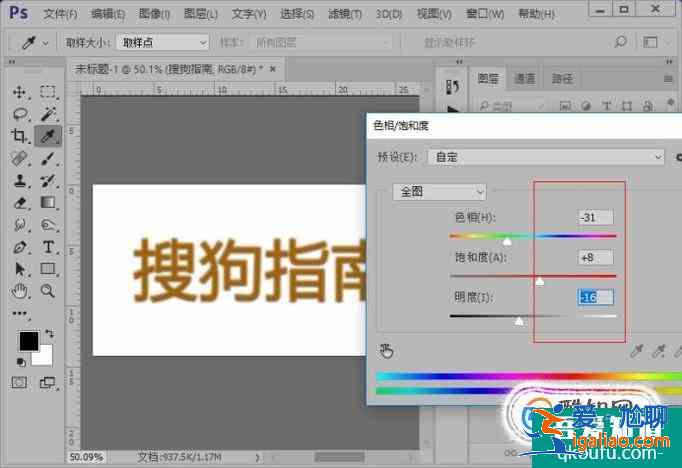Pick the eyedropper in Hue/Saturation dialog

click(637, 351)
